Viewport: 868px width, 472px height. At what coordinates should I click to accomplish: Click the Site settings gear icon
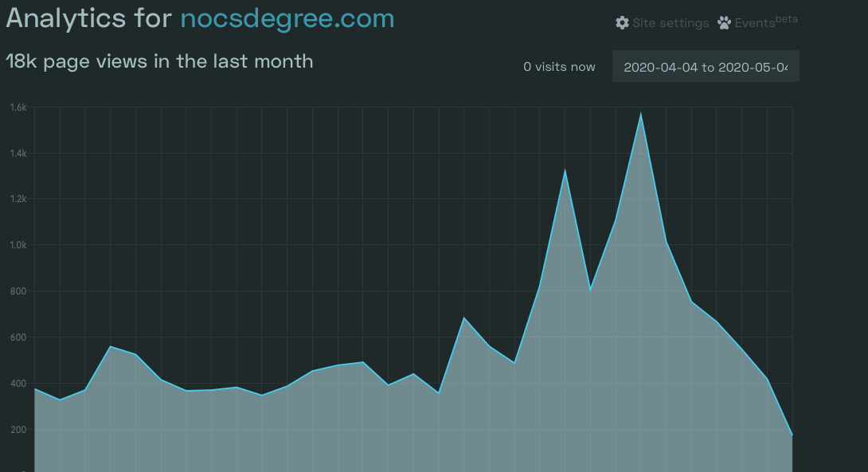(x=622, y=23)
